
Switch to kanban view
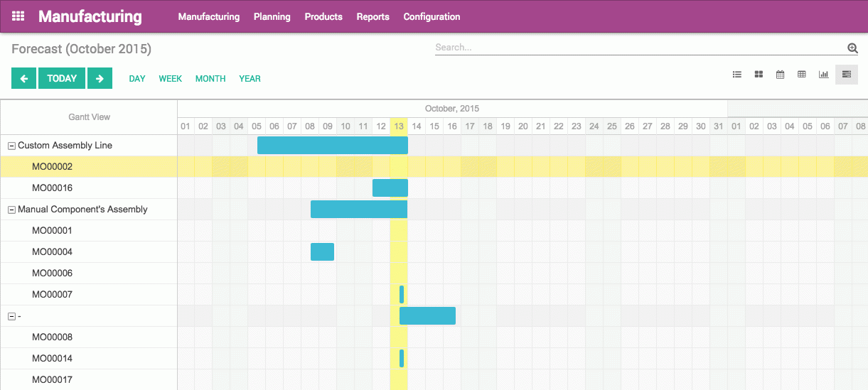tap(759, 75)
